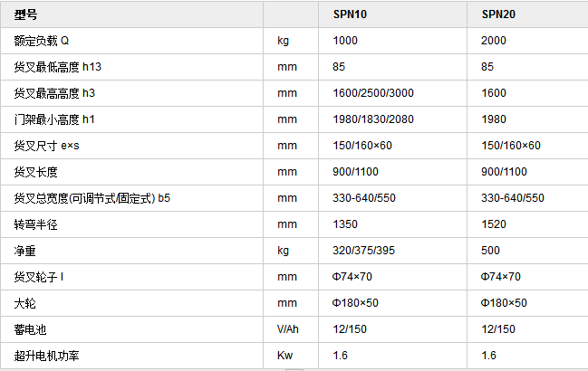
Task: Click the 1980/1830/2080 mast height cell
Action: pyautogui.click(x=373, y=119)
